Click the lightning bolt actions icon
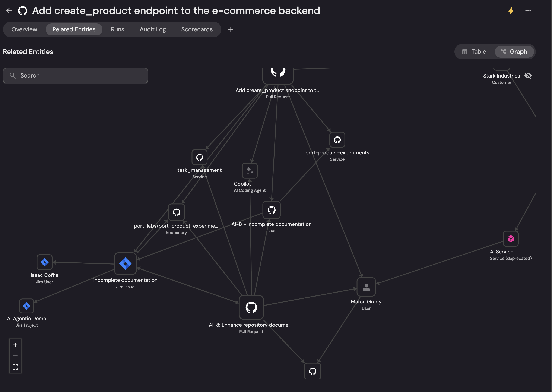This screenshot has width=552, height=392. tap(511, 11)
